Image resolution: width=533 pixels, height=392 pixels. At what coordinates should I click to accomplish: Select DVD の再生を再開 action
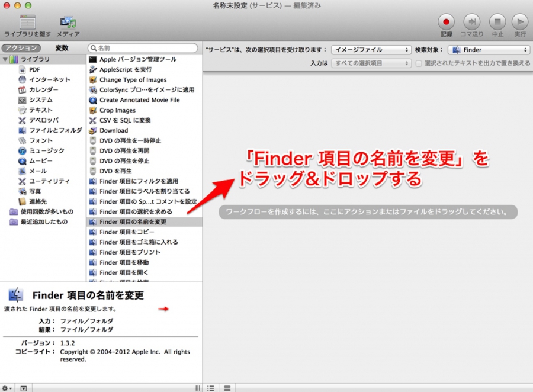tap(144, 150)
